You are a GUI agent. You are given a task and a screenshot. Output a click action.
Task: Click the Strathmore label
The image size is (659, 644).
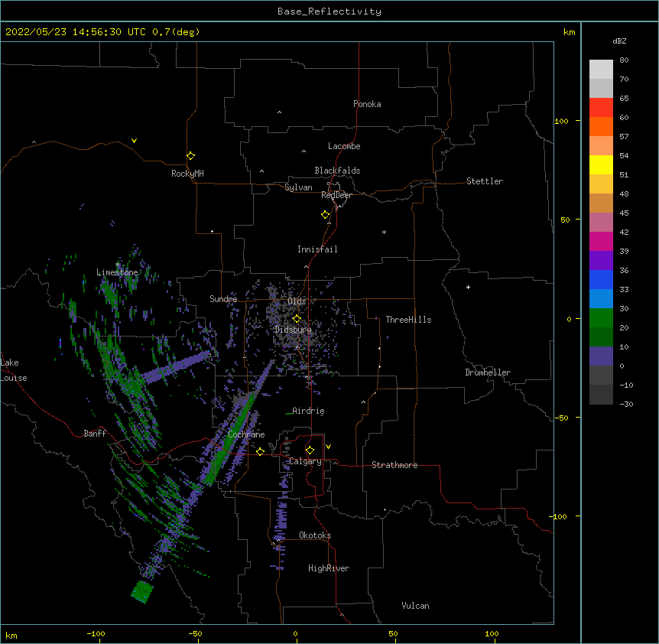click(x=394, y=465)
